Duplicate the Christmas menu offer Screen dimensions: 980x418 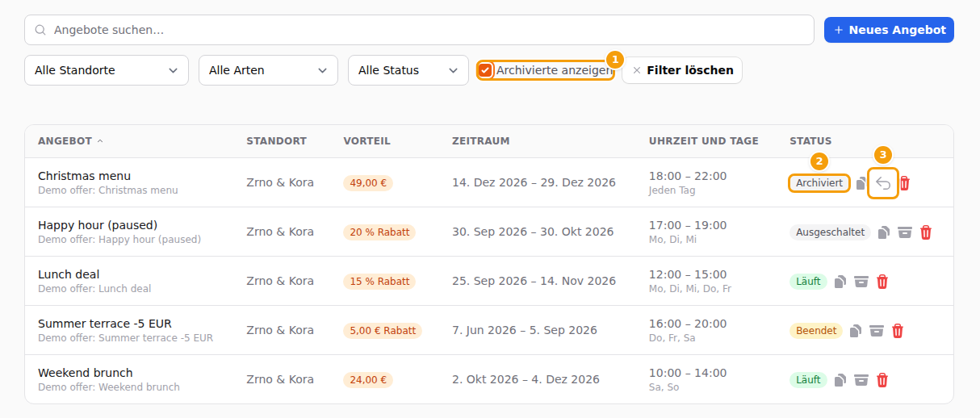point(861,183)
